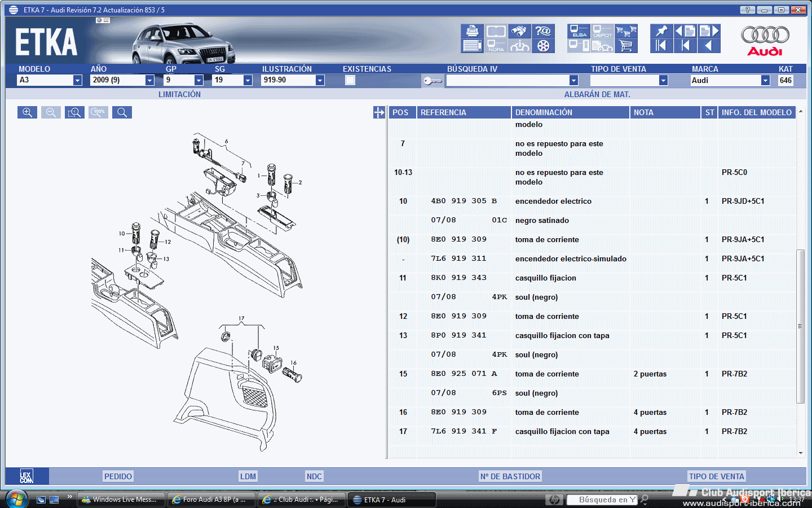Expand the MARCA dropdown

point(765,80)
